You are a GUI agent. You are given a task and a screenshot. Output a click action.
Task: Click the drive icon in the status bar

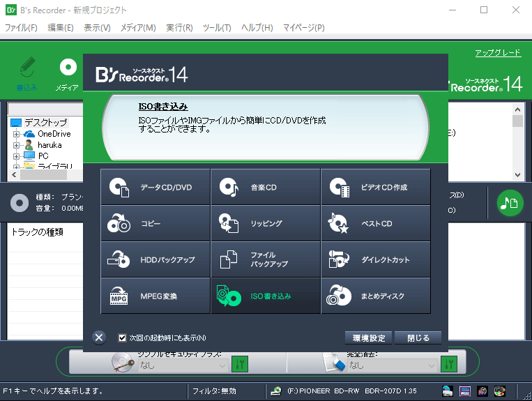(276, 391)
